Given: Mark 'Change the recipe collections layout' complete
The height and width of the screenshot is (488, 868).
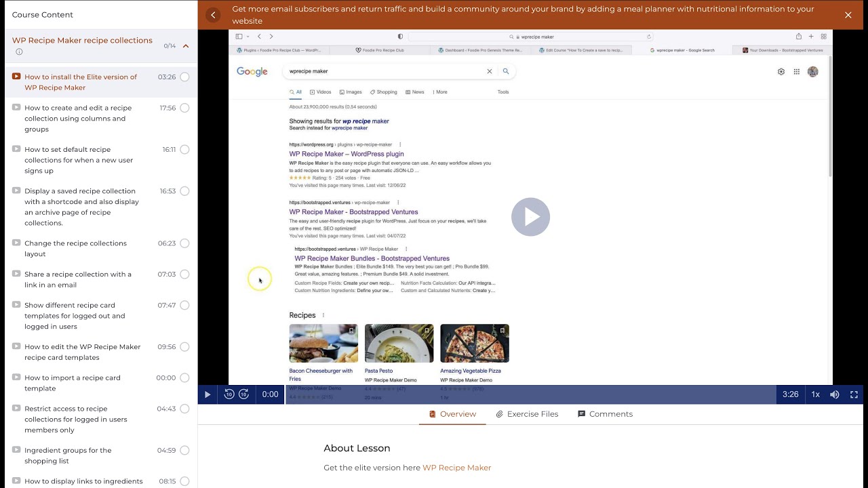Looking at the screenshot, I should (184, 243).
